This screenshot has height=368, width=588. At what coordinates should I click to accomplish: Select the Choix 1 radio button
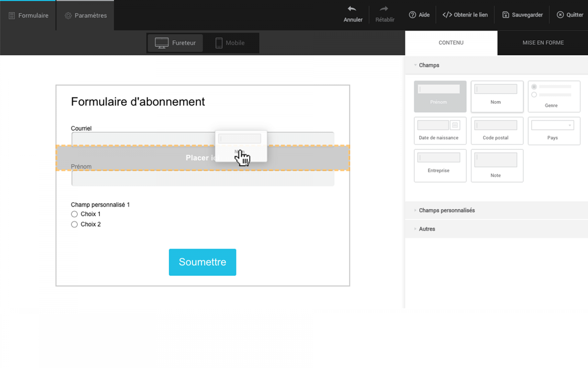tap(74, 214)
